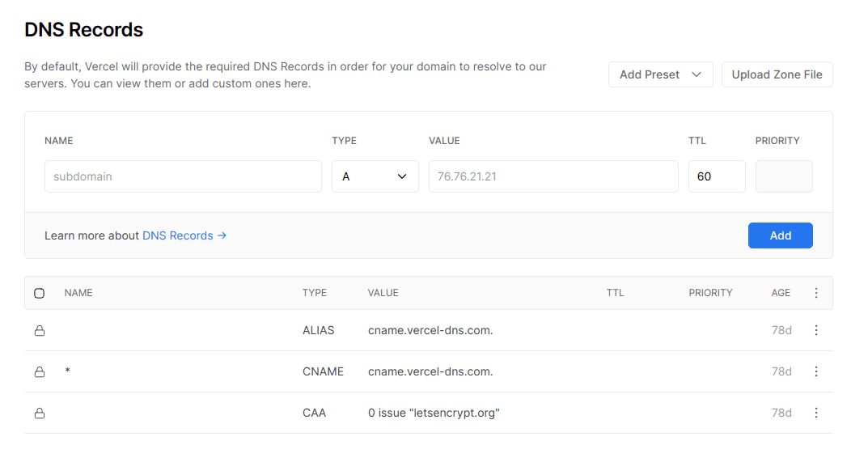Open the table header options kebab menu
868x475 pixels.
[x=816, y=293]
